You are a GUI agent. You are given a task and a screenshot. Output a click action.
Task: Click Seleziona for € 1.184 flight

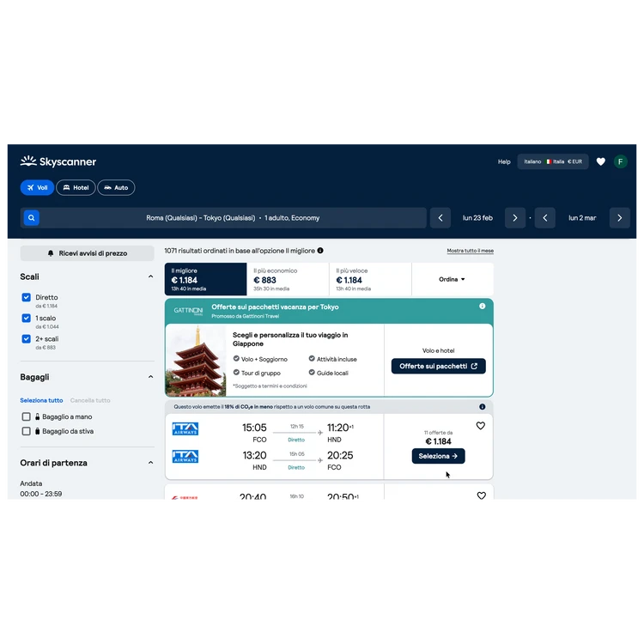438,456
